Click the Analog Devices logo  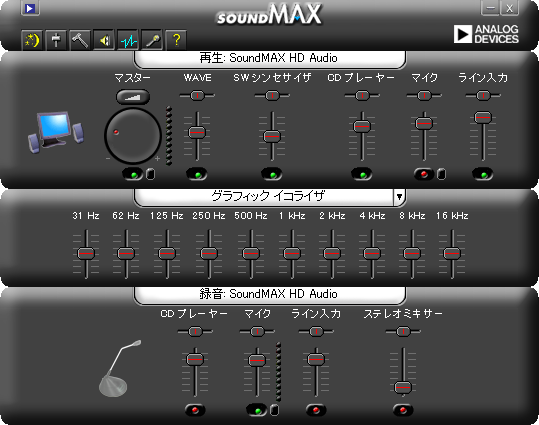click(x=486, y=34)
